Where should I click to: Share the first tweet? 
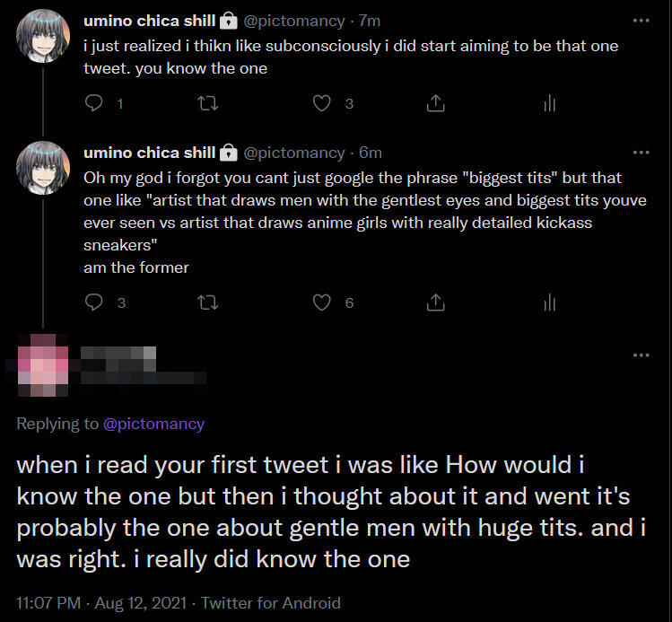pos(435,103)
